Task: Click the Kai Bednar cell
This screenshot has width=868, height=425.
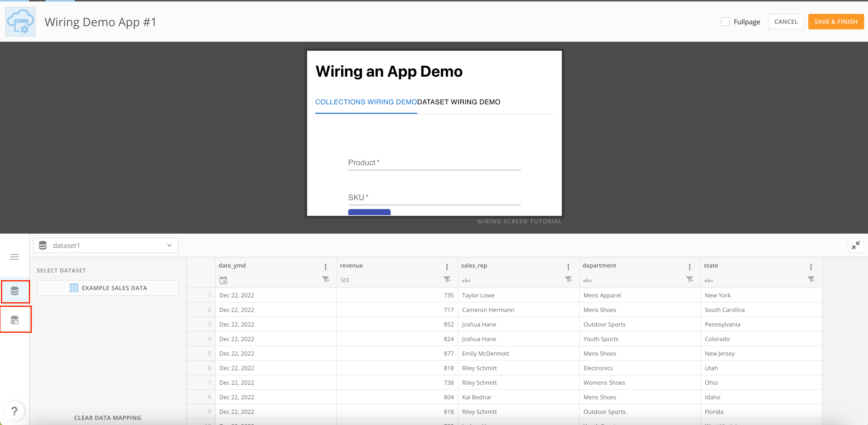Action: (x=518, y=397)
